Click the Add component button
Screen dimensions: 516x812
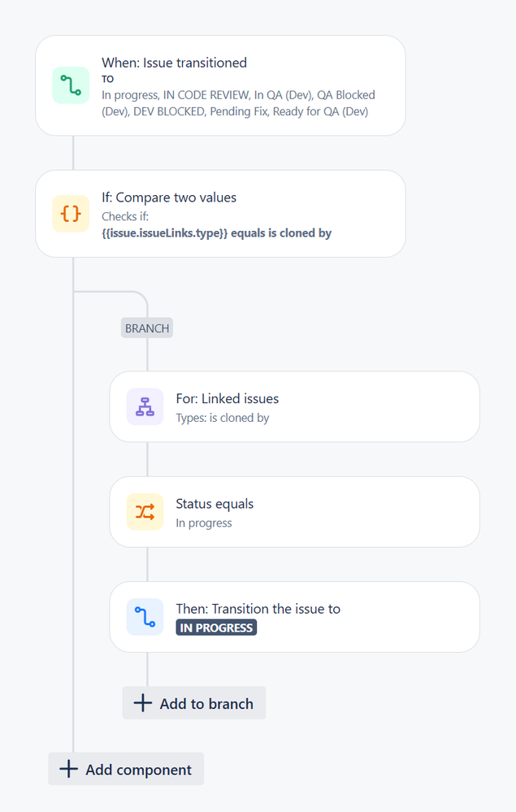coord(126,769)
